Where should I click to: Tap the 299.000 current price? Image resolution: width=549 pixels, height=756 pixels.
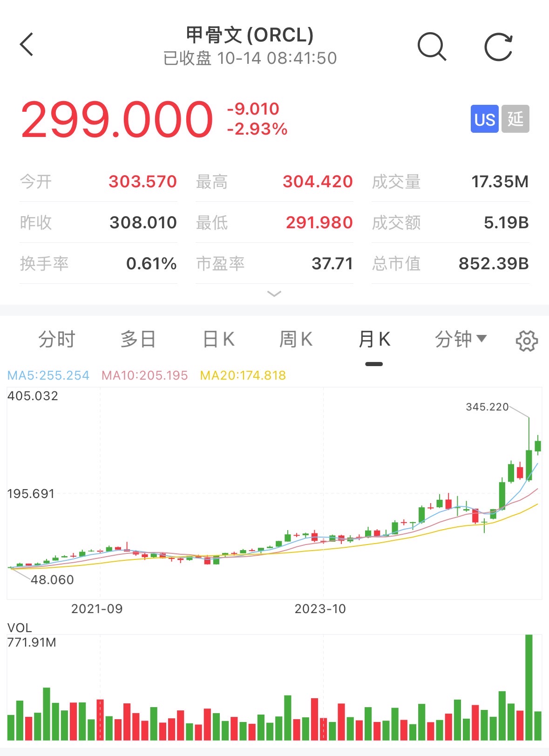tap(117, 120)
